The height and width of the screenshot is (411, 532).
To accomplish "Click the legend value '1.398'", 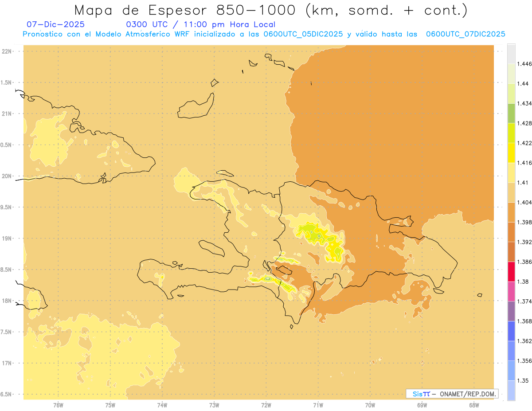I will click(524, 222).
